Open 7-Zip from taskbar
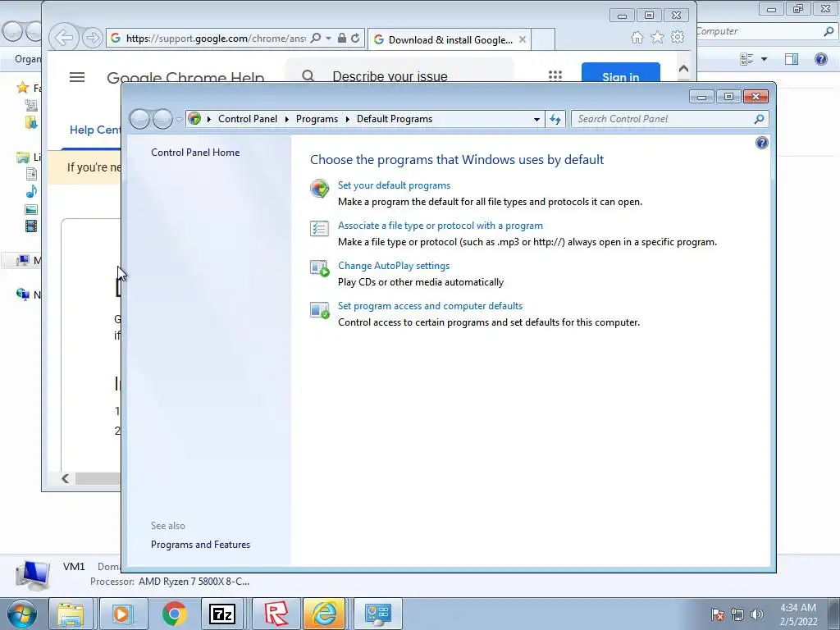 [221, 614]
